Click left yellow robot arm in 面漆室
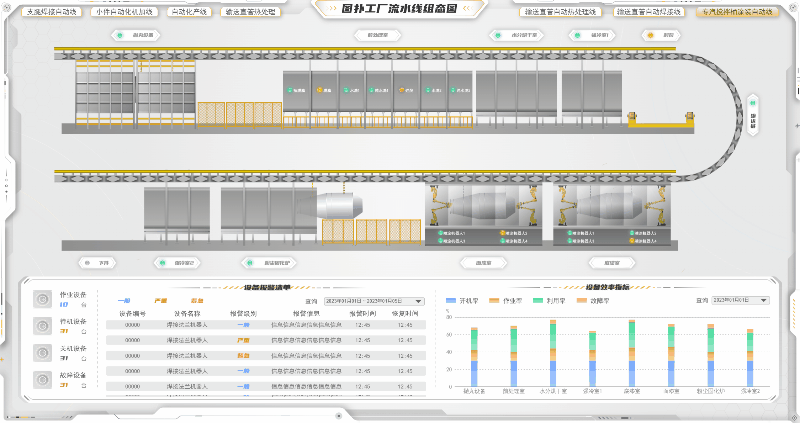 (x=438, y=206)
